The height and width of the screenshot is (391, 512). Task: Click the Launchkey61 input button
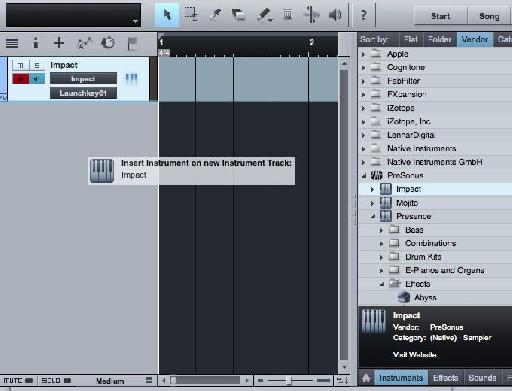coord(83,93)
